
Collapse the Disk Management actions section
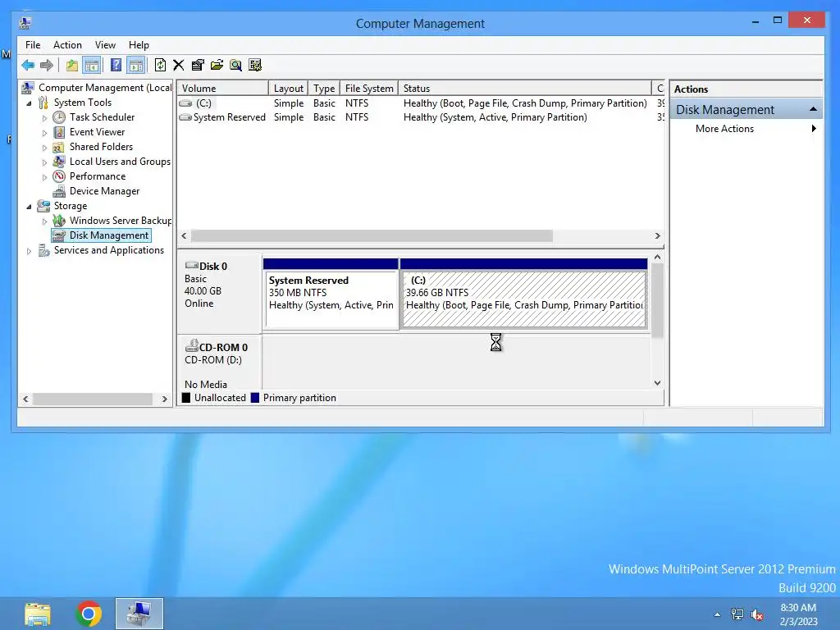(x=813, y=109)
